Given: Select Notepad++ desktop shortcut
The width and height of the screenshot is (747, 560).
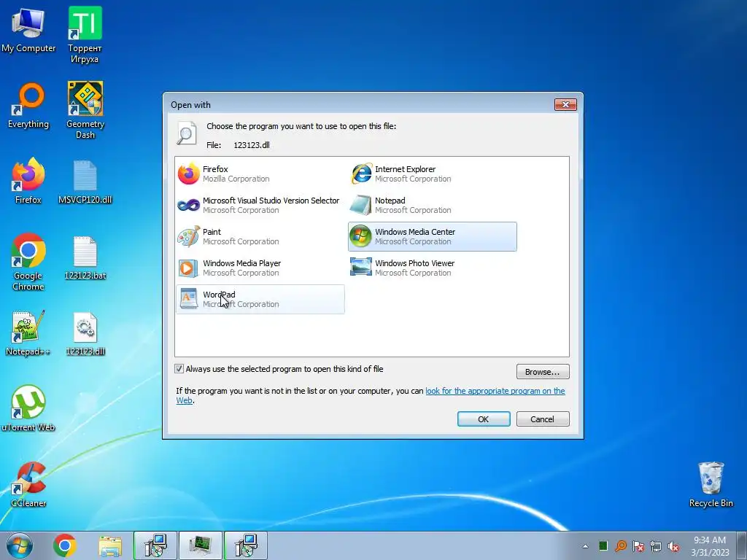Looking at the screenshot, I should click(28, 333).
